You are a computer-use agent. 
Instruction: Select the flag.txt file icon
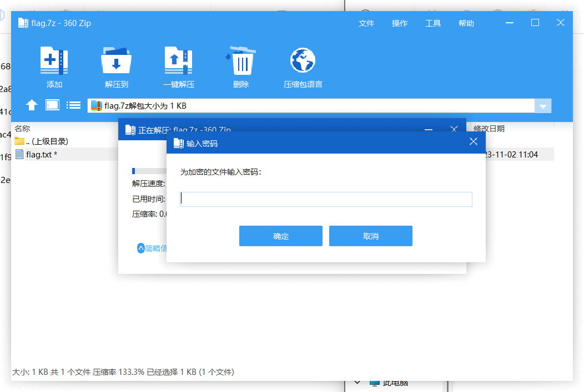point(19,154)
